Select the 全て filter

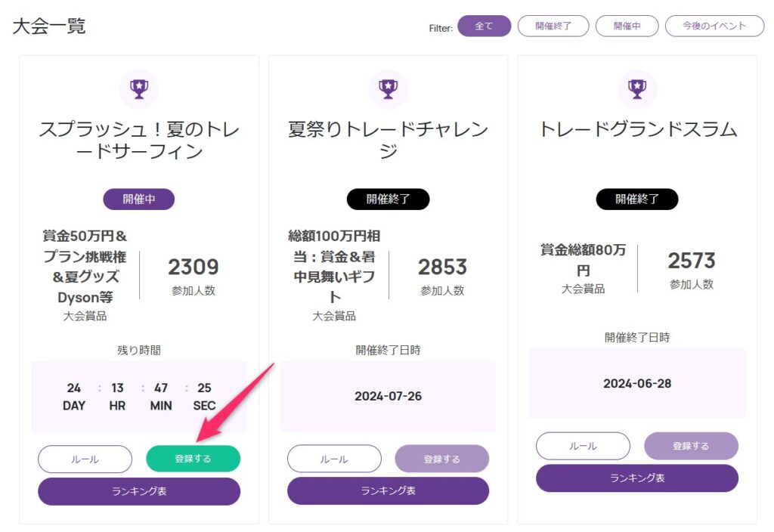click(x=484, y=26)
